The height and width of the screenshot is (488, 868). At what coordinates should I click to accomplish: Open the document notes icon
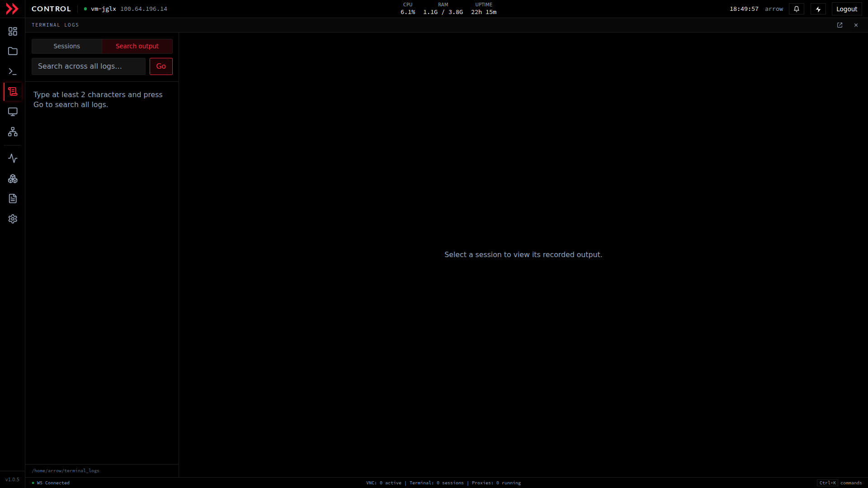pyautogui.click(x=13, y=199)
